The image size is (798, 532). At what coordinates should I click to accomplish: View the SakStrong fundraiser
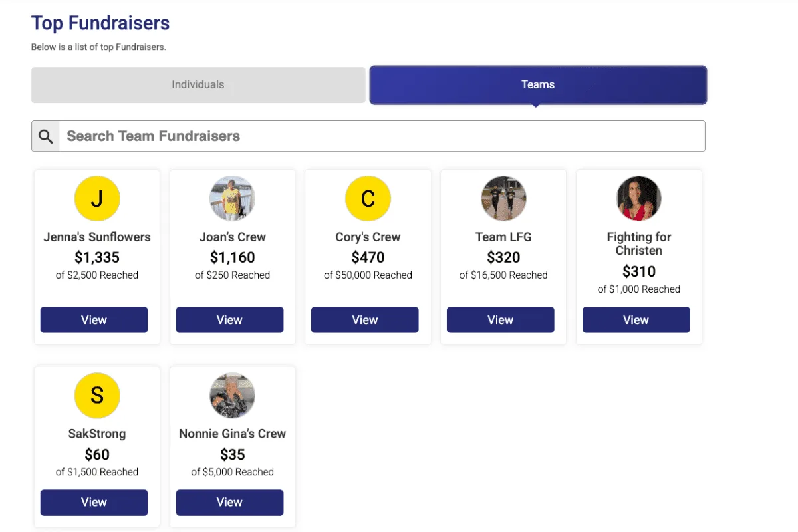click(94, 503)
